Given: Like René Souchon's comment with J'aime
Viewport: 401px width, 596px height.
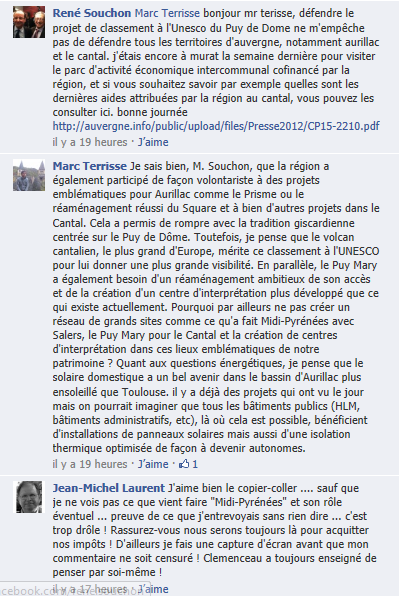Looking at the screenshot, I should pos(153,142).
